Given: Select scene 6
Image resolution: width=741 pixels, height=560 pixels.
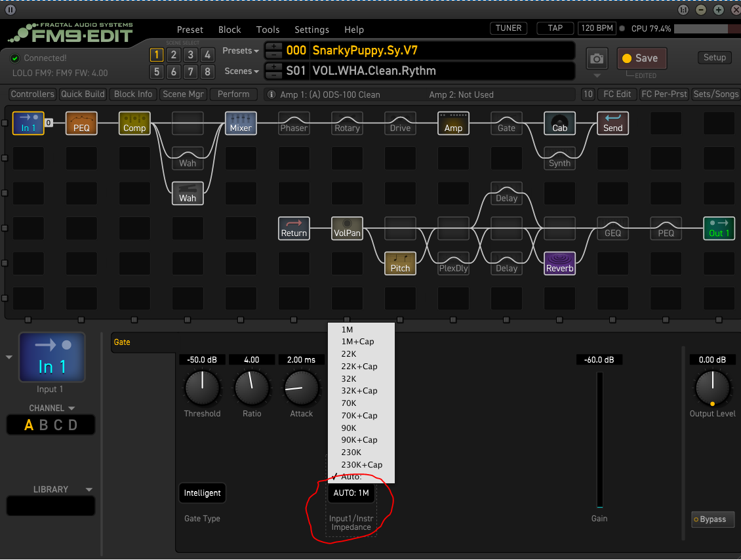Looking at the screenshot, I should click(x=173, y=72).
